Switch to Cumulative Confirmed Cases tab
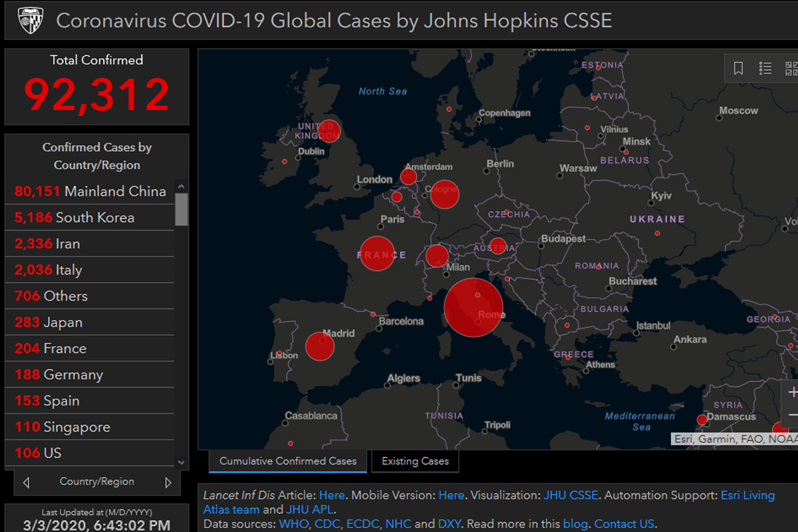 click(x=288, y=461)
